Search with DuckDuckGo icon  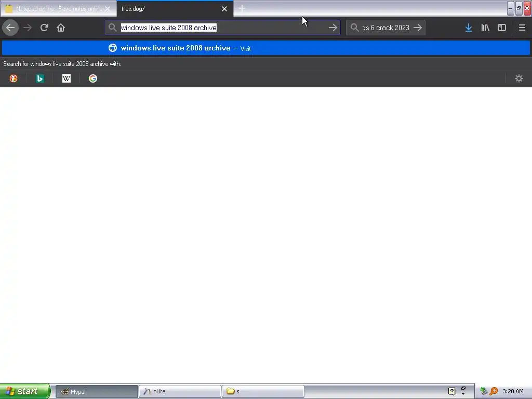point(14,78)
